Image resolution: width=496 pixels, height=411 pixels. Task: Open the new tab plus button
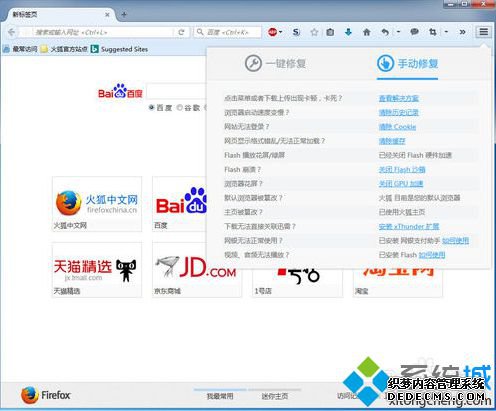(124, 15)
